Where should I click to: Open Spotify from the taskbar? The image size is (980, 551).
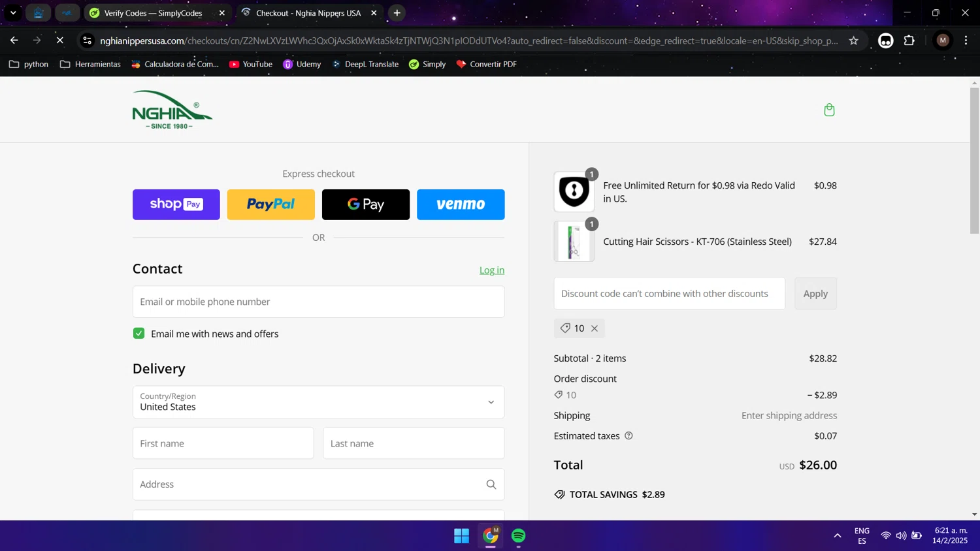(519, 536)
